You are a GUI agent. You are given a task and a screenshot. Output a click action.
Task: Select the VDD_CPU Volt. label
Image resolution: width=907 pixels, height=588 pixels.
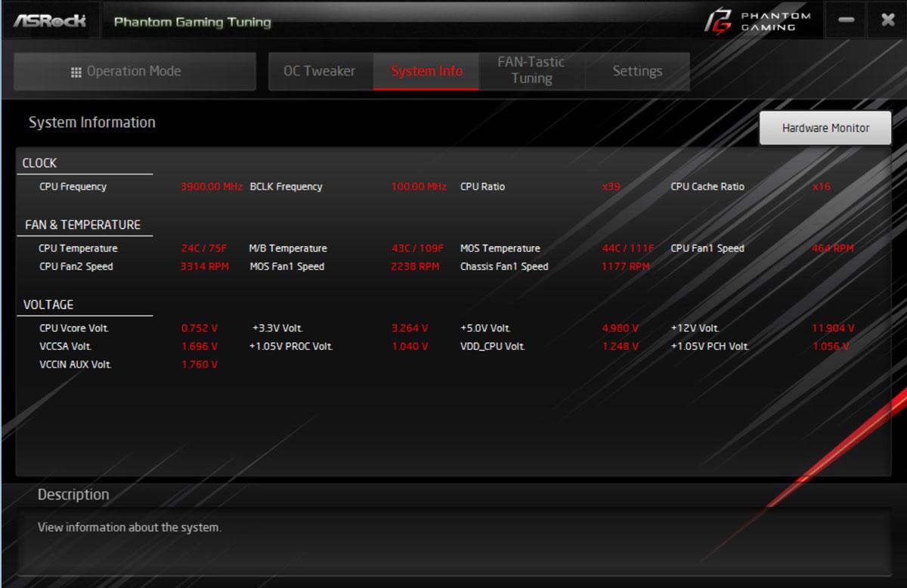coord(493,347)
